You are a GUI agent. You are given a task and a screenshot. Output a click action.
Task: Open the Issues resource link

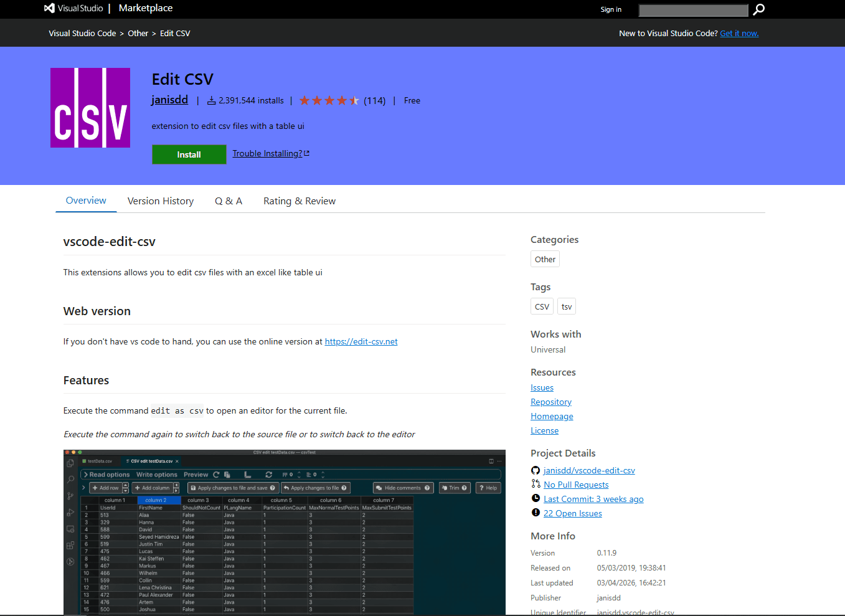[x=542, y=387]
